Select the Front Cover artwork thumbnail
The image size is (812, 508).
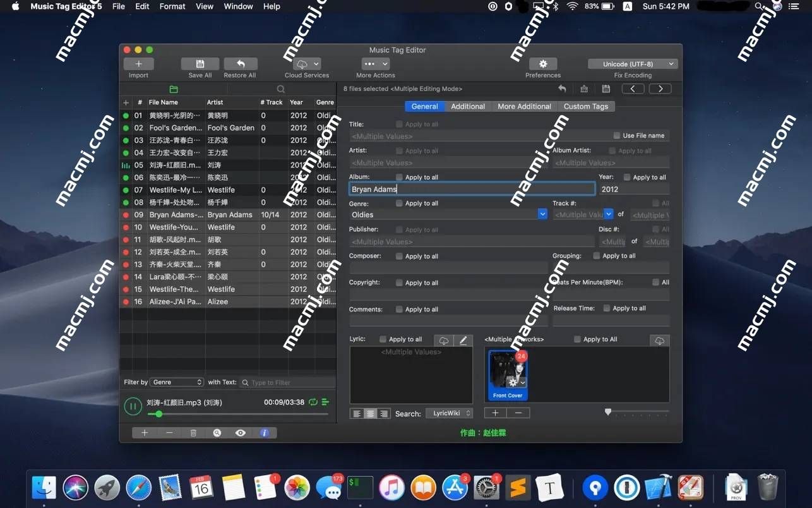508,375
